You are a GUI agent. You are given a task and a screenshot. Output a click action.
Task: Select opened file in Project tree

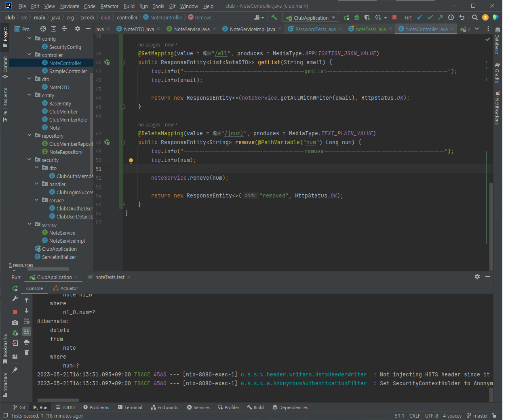click(x=43, y=29)
